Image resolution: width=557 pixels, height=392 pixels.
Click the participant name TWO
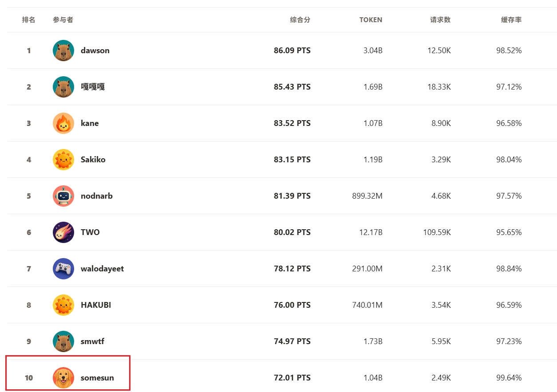coord(90,232)
